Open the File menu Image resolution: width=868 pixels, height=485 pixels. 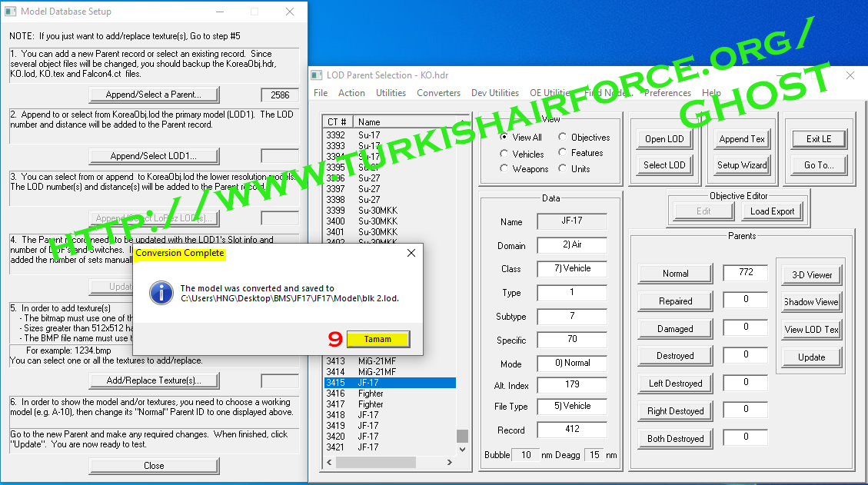(321, 93)
